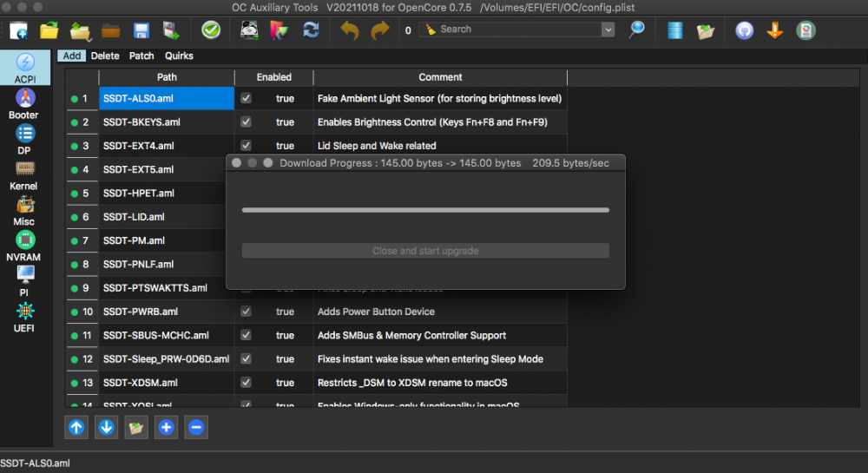This screenshot has height=473, width=868.
Task: Open the Booter section
Action: point(23,104)
